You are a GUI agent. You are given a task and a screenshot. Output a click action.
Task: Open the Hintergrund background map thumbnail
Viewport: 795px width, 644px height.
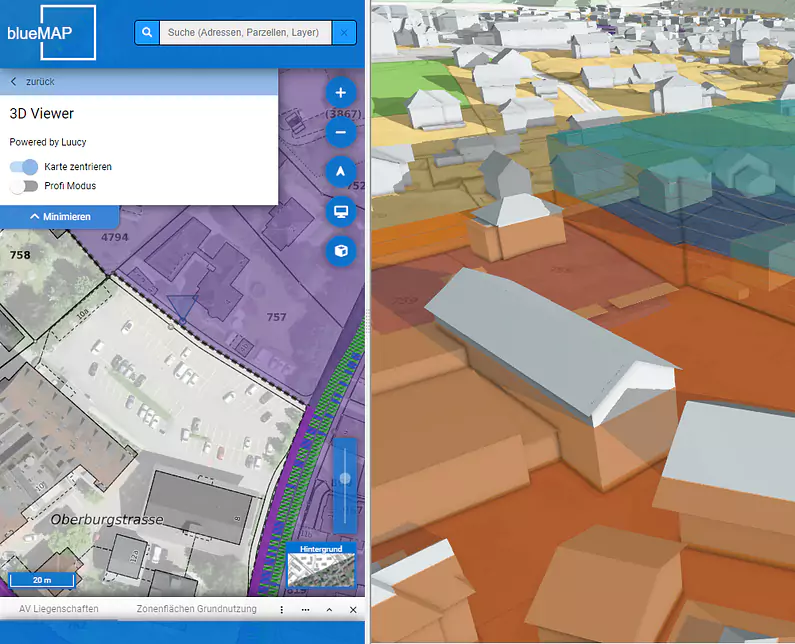[321, 568]
